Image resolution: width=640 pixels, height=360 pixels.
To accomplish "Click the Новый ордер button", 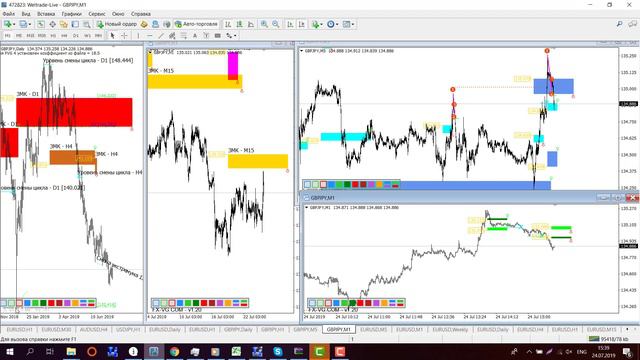I will point(116,24).
